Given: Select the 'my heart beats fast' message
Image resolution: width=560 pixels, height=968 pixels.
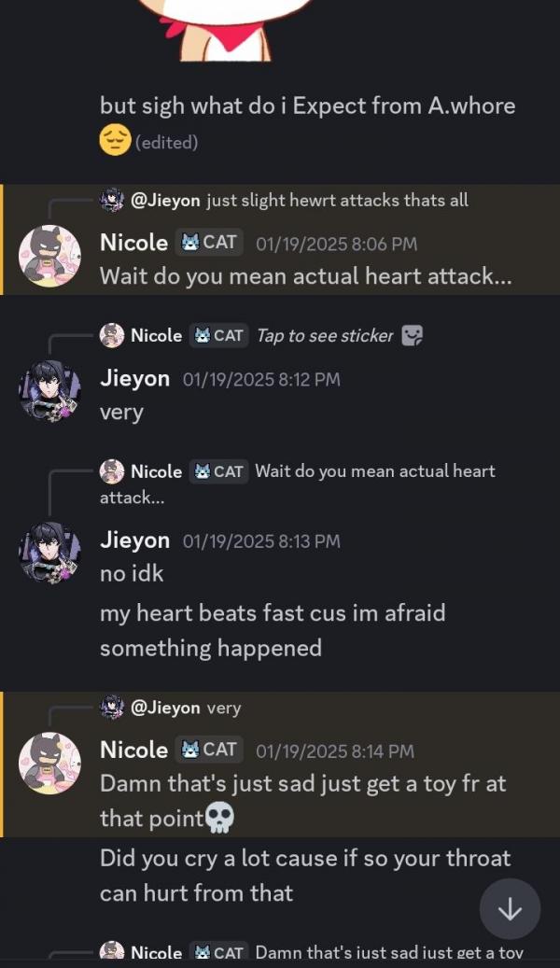Looking at the screenshot, I should pos(273,630).
